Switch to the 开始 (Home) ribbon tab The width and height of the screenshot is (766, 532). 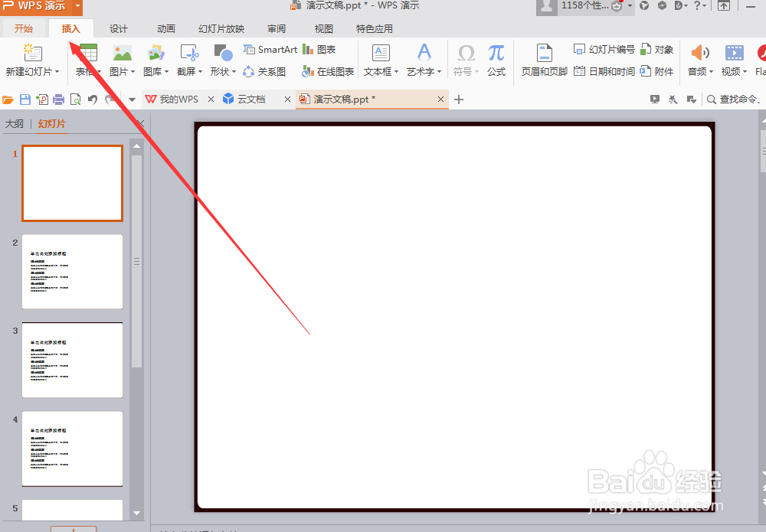[x=24, y=28]
